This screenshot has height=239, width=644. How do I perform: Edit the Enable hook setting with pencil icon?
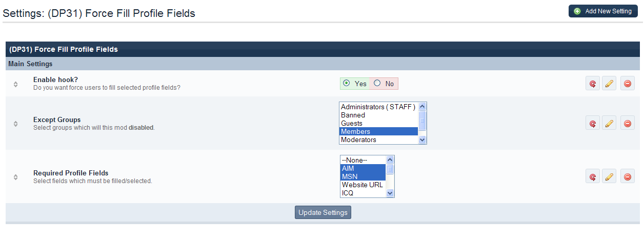coord(609,84)
